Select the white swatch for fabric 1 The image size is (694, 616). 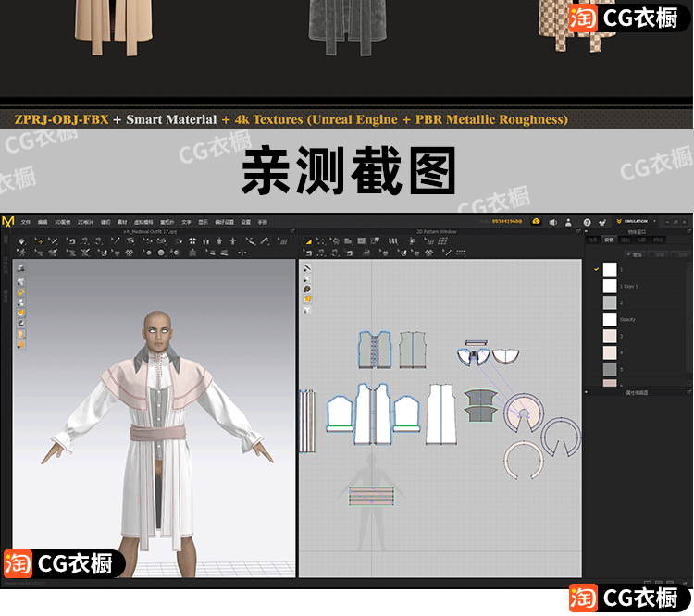pos(610,269)
